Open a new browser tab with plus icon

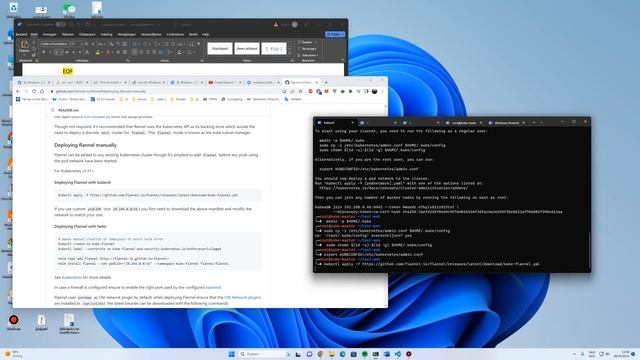[x=326, y=82]
